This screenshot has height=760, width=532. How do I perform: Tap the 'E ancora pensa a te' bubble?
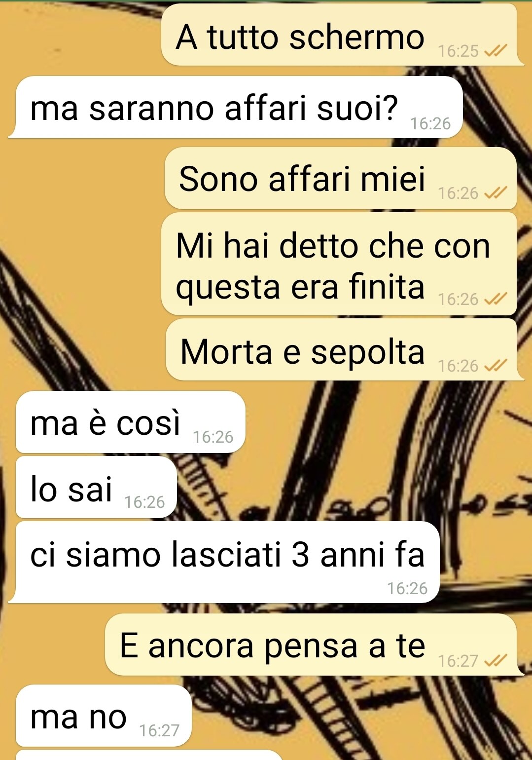[x=311, y=645]
